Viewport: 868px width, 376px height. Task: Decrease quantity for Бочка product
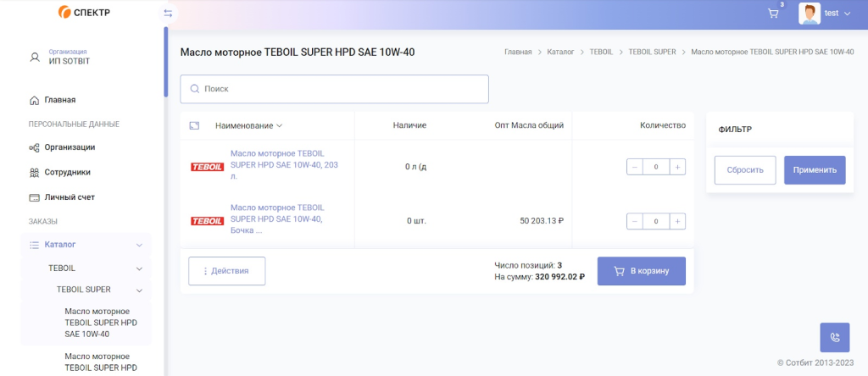(635, 221)
